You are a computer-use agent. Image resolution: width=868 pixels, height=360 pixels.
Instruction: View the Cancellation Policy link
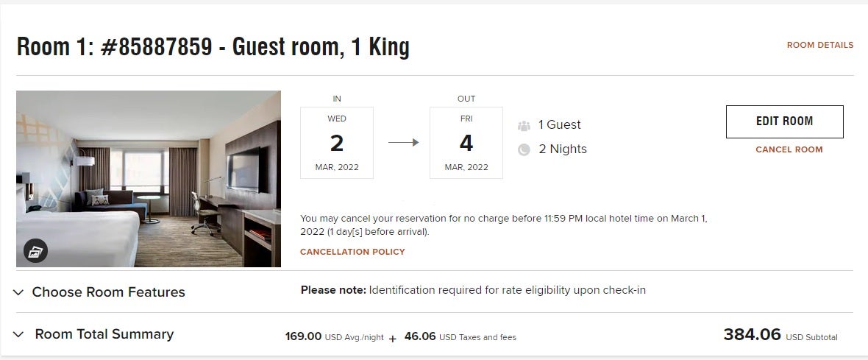coord(352,252)
